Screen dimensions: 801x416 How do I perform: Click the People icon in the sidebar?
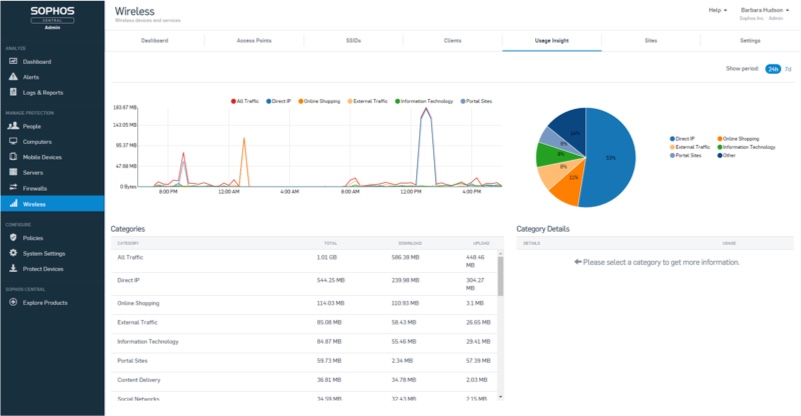(x=13, y=126)
